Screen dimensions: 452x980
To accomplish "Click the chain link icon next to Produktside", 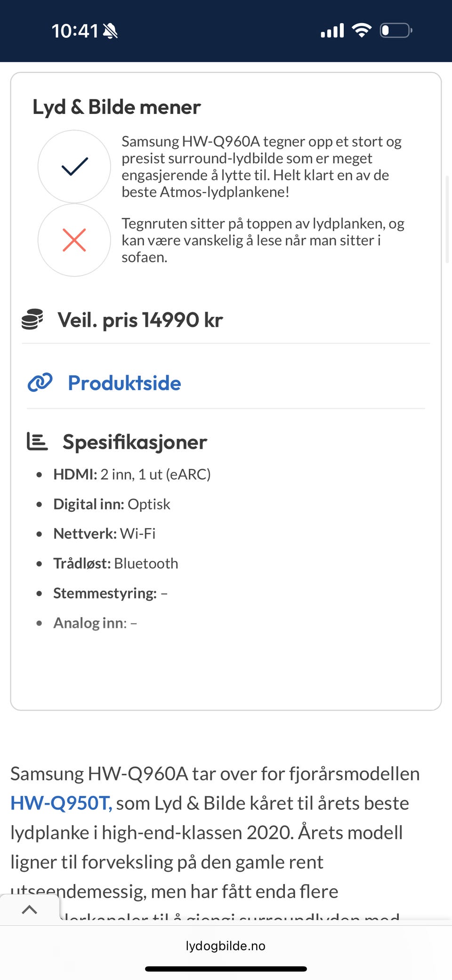I will (x=40, y=383).
